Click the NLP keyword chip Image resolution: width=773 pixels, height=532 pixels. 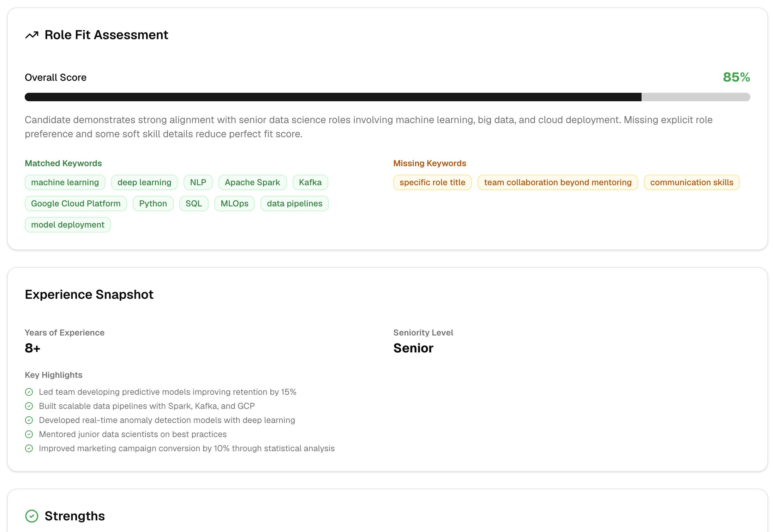click(198, 182)
